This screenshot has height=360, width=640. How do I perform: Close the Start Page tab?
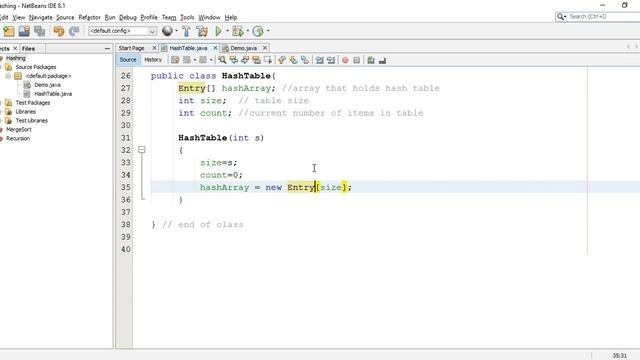[154, 48]
